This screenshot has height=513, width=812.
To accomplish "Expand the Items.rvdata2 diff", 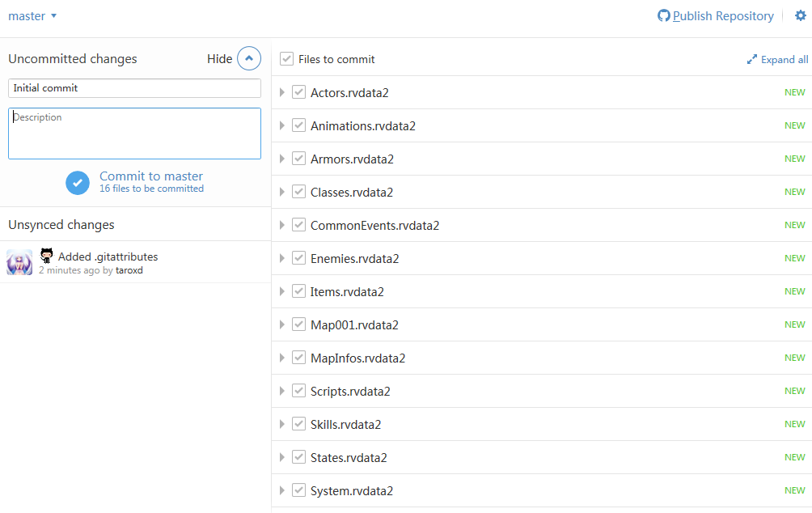I will click(281, 291).
